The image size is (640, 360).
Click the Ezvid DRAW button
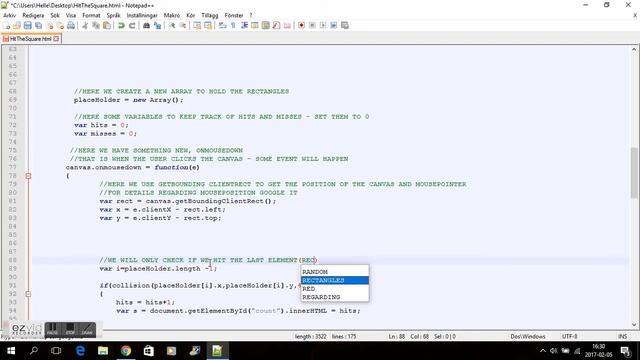[87, 330]
